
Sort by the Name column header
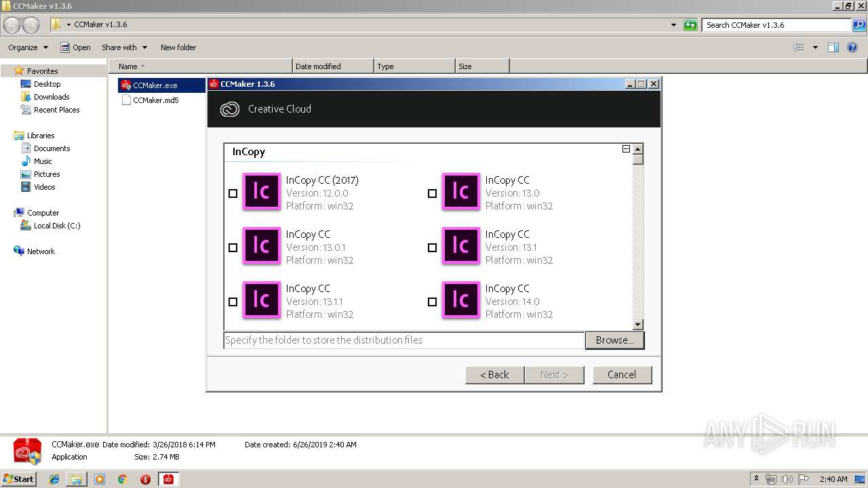(x=201, y=66)
